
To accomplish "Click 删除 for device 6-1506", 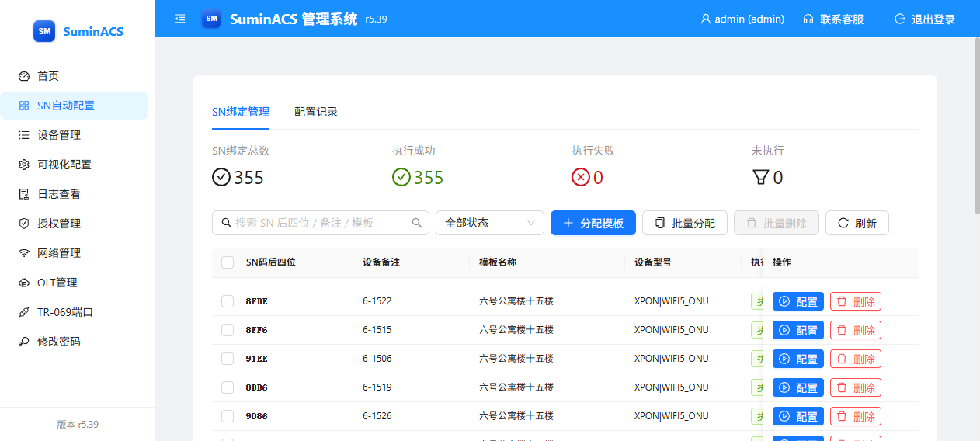I will coord(856,359).
